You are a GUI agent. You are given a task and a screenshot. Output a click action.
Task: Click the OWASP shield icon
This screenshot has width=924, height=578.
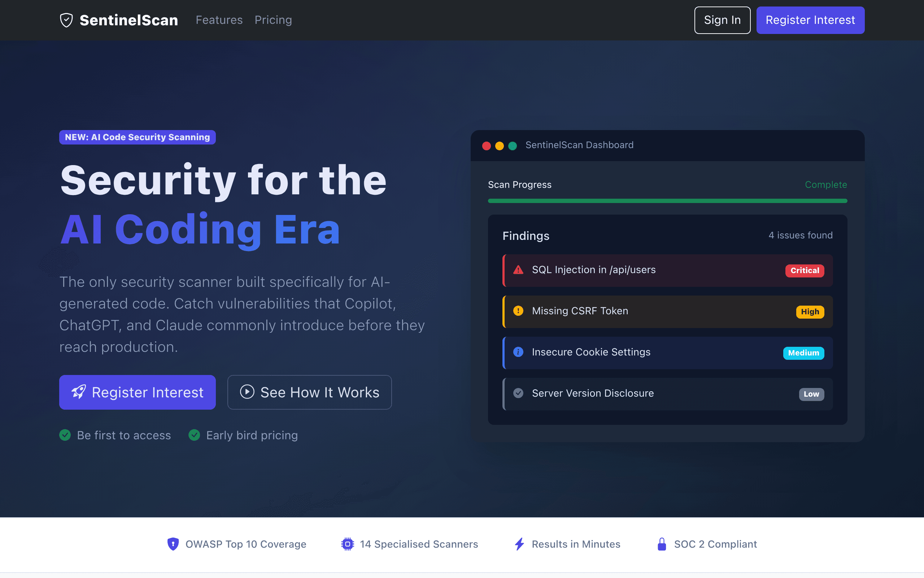tap(173, 544)
